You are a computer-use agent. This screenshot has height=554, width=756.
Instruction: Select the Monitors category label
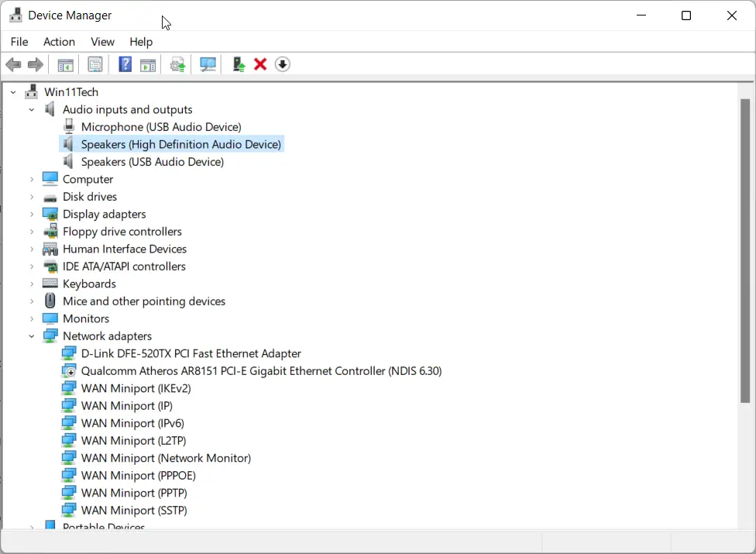[x=86, y=318]
